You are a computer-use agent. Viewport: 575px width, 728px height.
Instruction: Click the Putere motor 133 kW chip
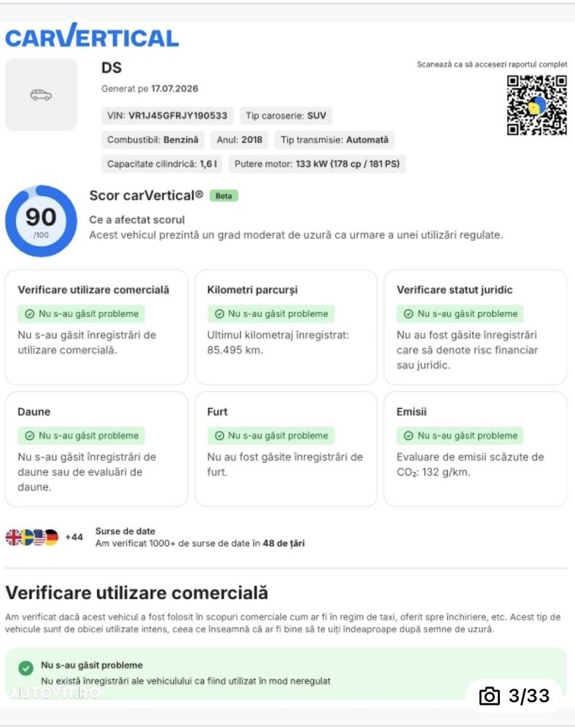[317, 164]
